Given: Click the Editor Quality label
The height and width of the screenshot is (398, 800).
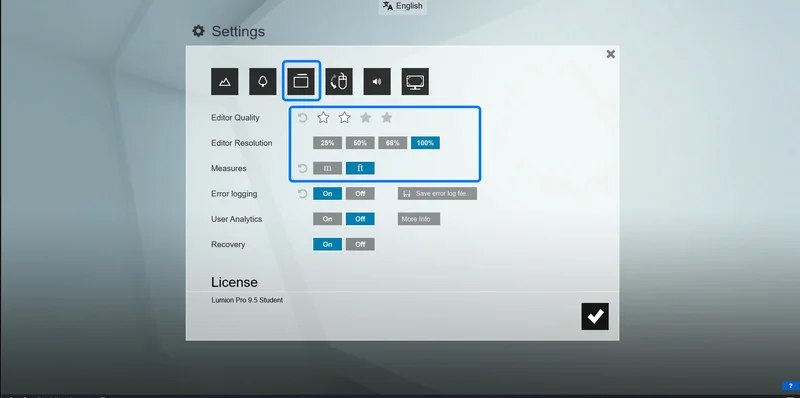Looking at the screenshot, I should 235,118.
